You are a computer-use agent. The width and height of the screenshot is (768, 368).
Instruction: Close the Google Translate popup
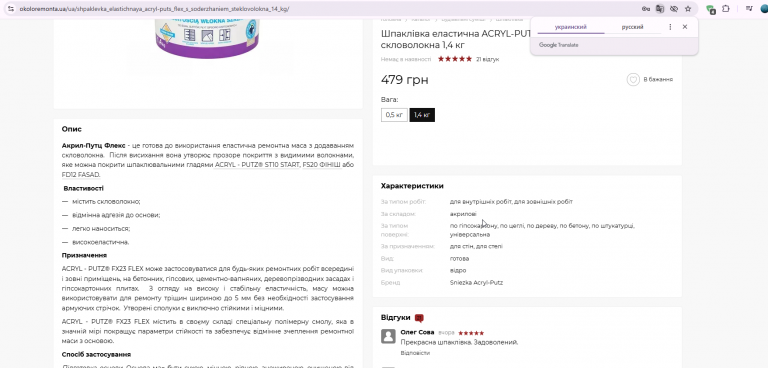coord(685,27)
